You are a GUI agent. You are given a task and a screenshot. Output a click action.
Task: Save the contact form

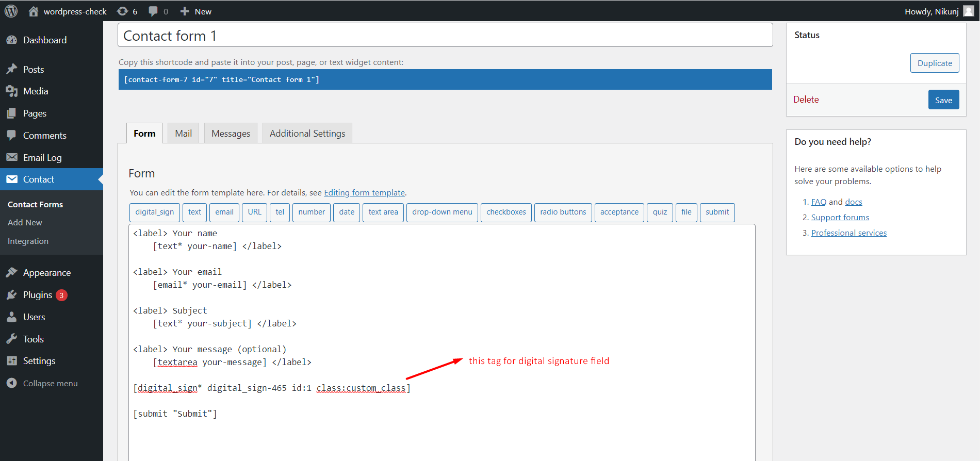point(944,100)
